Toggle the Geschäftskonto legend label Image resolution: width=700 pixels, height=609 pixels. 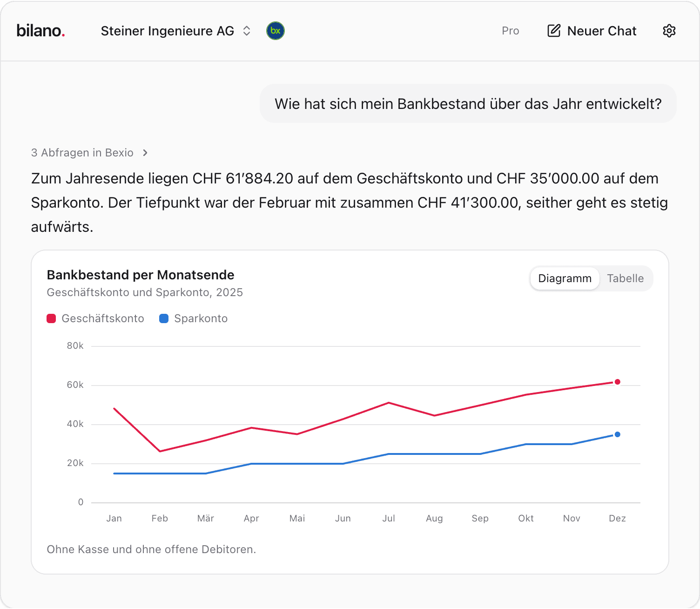point(103,318)
